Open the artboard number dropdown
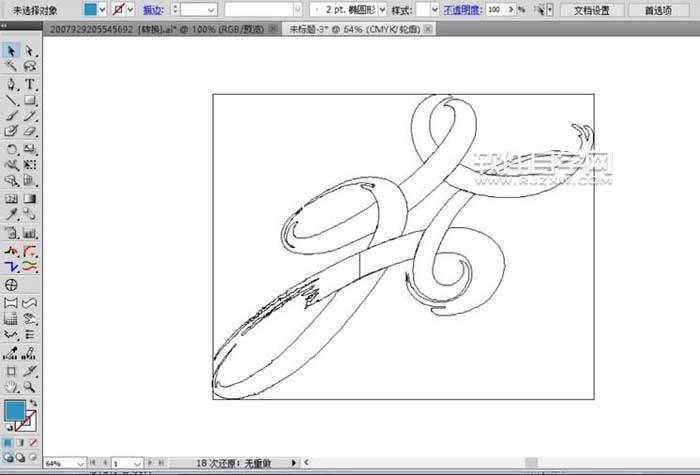 tap(137, 463)
